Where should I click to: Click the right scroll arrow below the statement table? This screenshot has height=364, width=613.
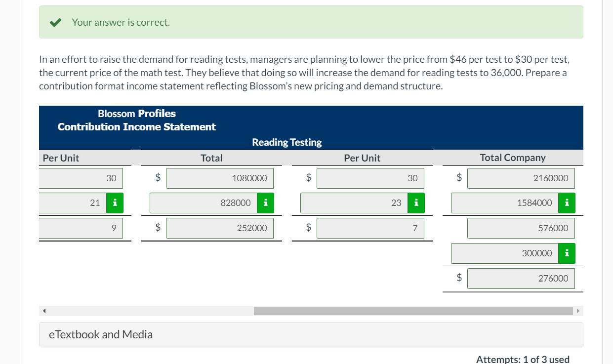579,311
